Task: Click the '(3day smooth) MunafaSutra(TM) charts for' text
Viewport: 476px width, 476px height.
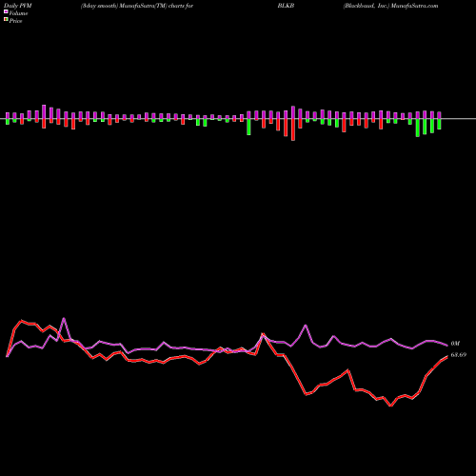Action: pos(137,6)
